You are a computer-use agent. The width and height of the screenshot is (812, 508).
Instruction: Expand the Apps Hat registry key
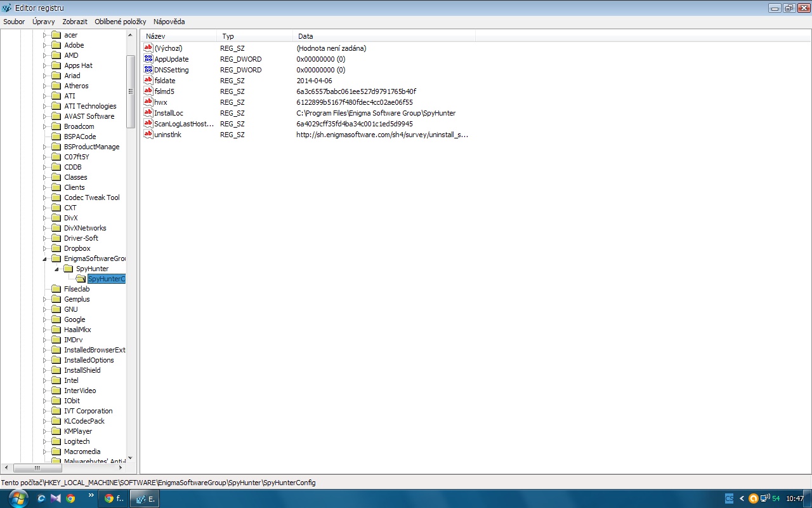click(x=45, y=65)
